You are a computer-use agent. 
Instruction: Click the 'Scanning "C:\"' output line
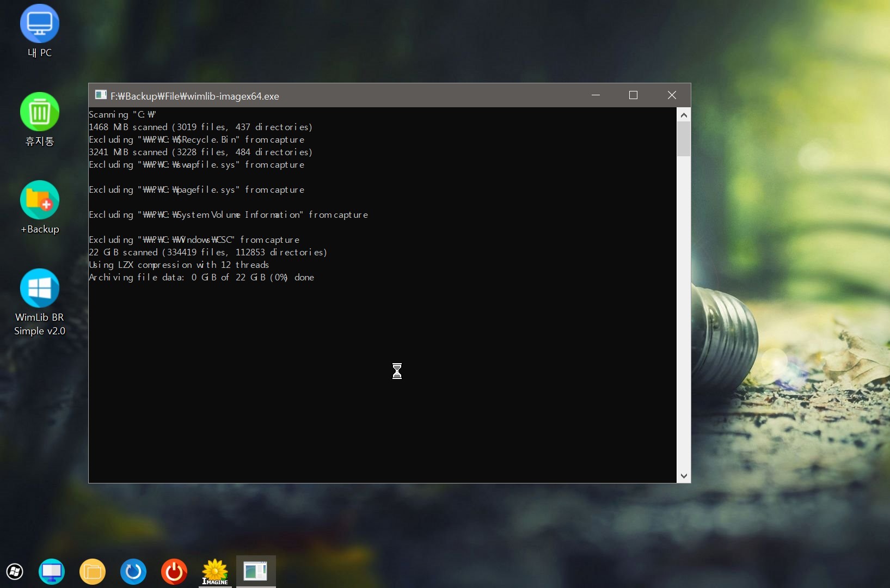tap(122, 114)
